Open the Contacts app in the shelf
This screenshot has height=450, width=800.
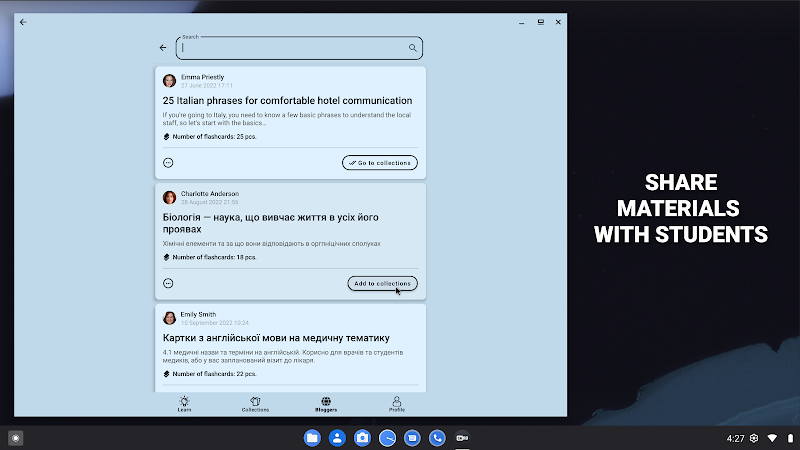pyautogui.click(x=337, y=438)
